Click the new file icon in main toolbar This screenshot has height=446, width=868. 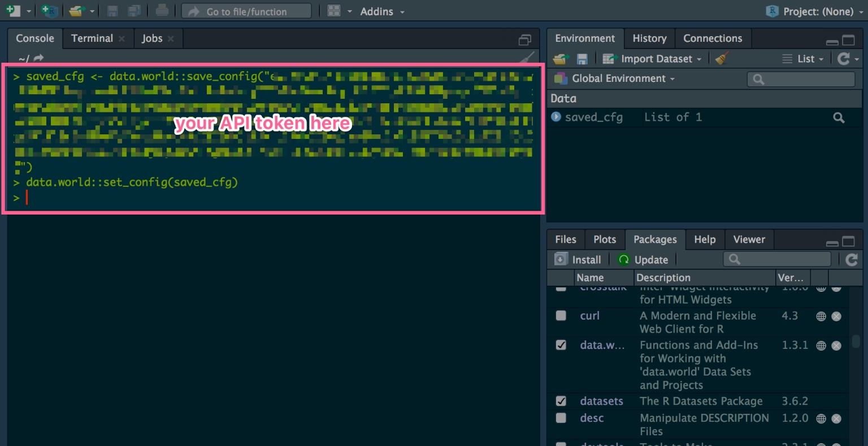[x=12, y=11]
